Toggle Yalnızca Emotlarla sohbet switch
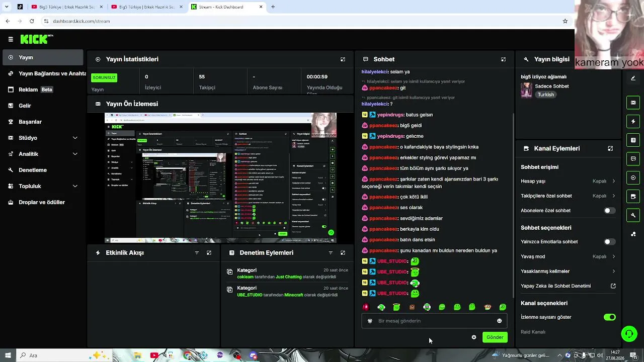This screenshot has height=362, width=644. (x=609, y=242)
